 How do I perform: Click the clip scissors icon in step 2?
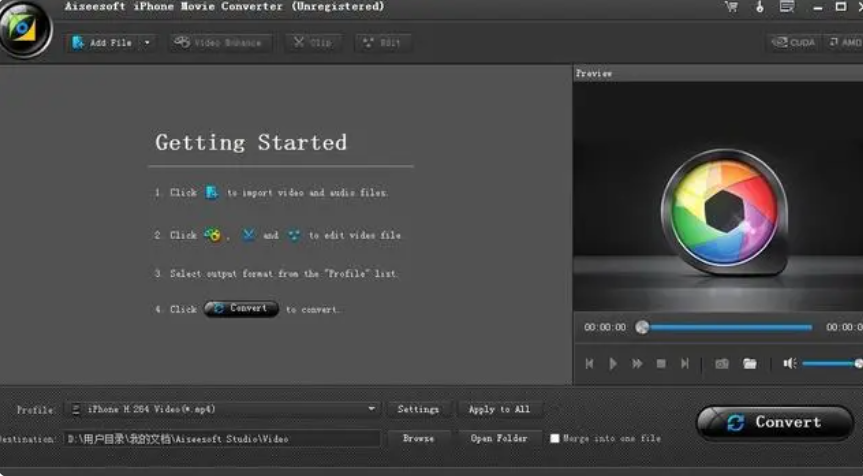[x=249, y=235]
